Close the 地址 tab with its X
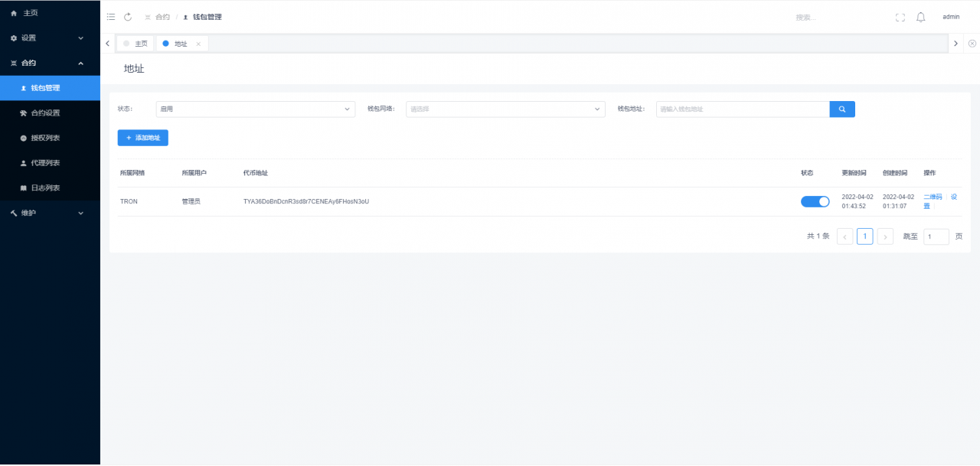Screen dimensions: 980x466 [x=198, y=44]
